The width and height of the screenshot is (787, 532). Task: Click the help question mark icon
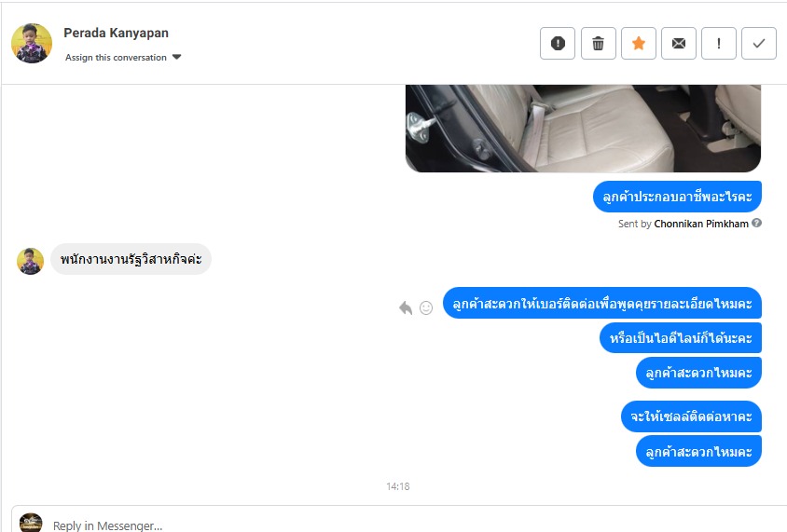click(756, 223)
